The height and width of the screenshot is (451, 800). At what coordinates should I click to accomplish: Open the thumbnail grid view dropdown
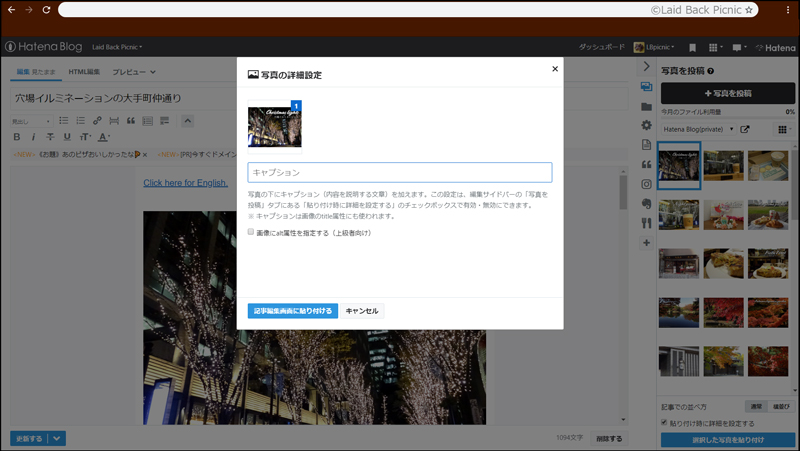[785, 130]
